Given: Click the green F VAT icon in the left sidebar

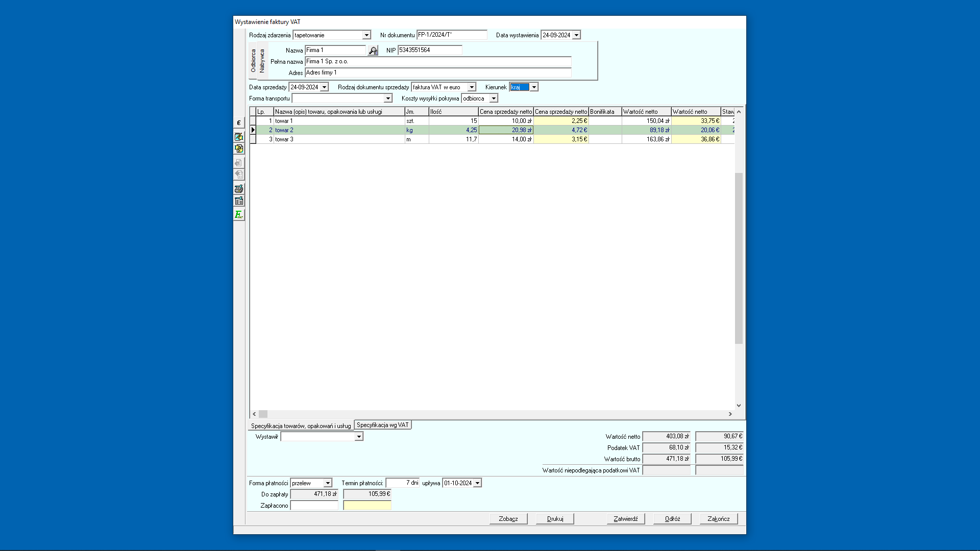Looking at the screenshot, I should pyautogui.click(x=238, y=215).
